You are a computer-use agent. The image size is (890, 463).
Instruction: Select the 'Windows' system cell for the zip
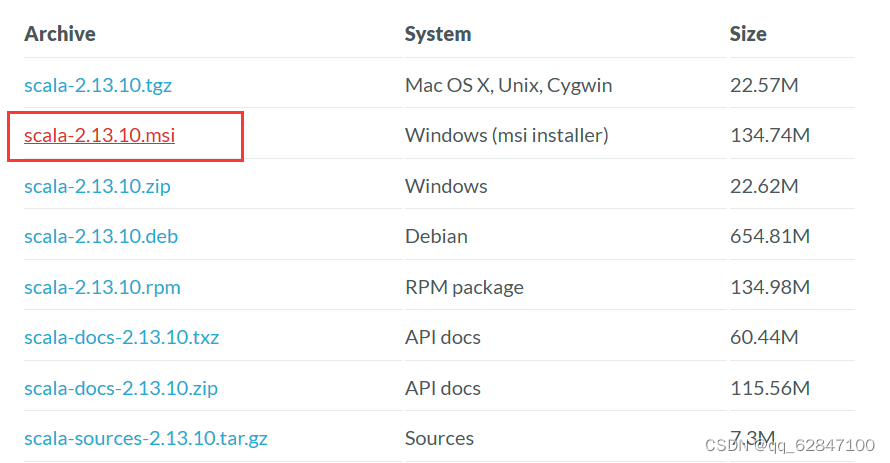tap(446, 186)
